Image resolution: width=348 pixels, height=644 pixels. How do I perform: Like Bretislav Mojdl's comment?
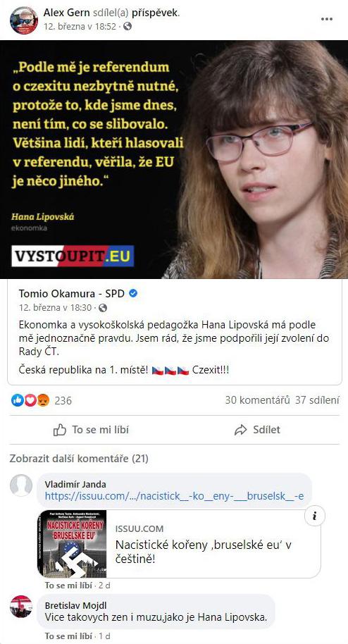coord(68,636)
